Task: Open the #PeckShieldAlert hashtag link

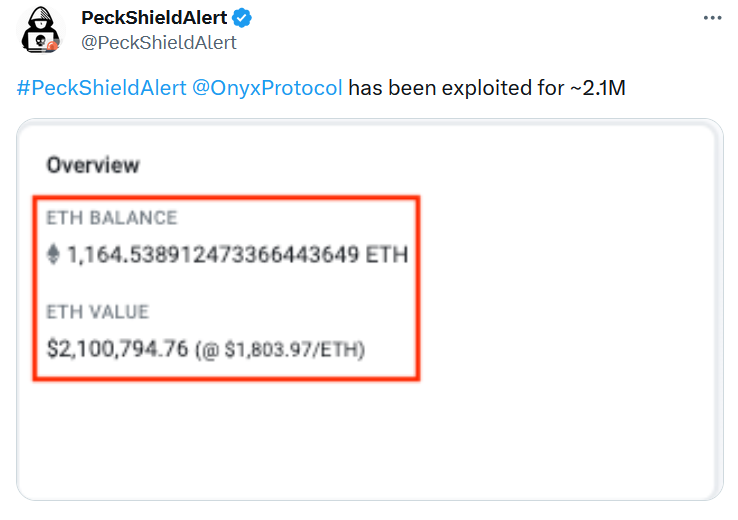Action: click(102, 88)
